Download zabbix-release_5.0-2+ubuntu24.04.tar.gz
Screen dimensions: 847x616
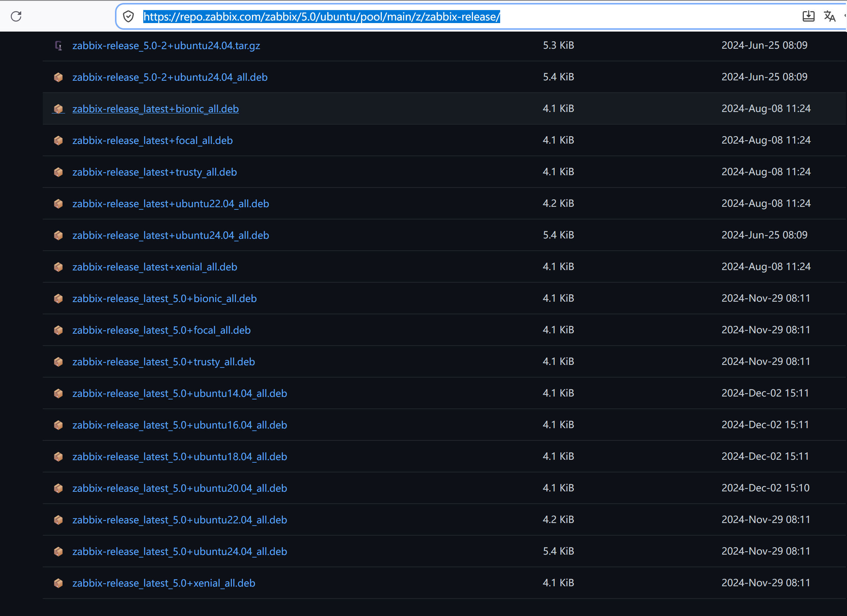[x=166, y=45]
